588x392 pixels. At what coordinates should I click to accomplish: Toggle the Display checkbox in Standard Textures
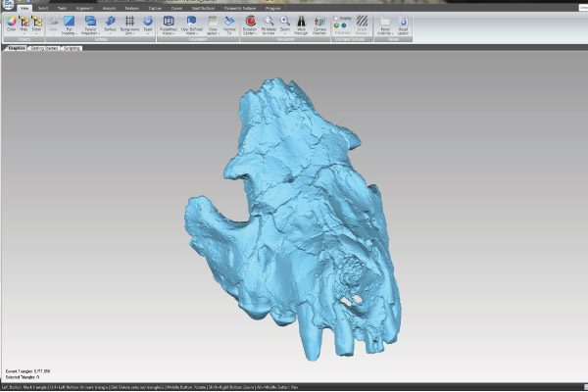click(x=336, y=16)
